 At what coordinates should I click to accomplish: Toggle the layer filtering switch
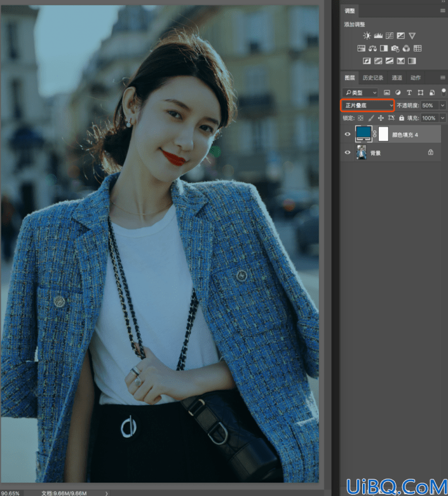point(444,92)
